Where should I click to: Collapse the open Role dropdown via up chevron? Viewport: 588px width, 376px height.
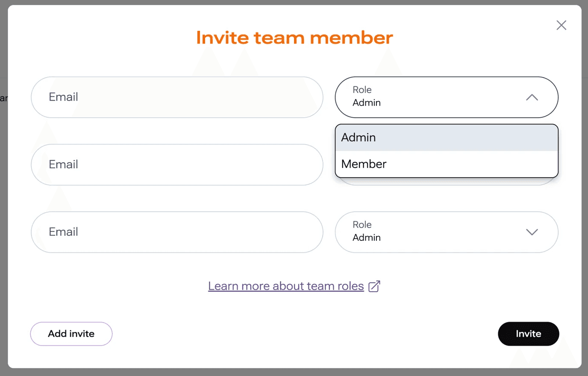tap(532, 98)
